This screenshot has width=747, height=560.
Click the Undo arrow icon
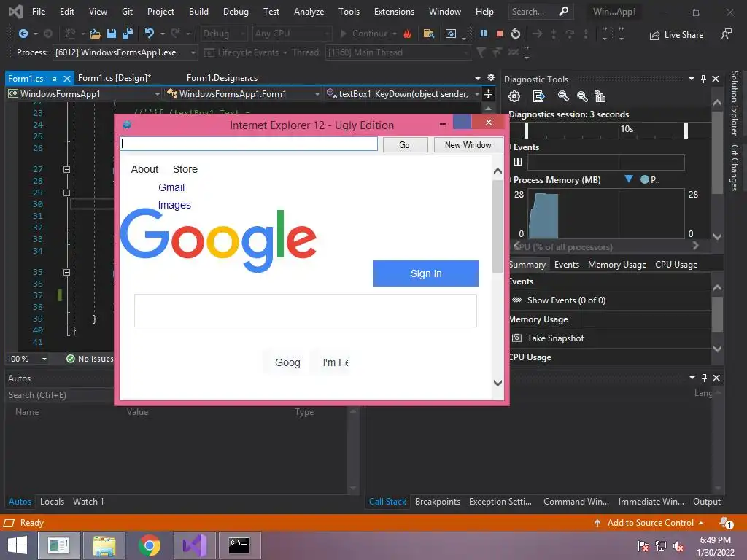coord(149,34)
